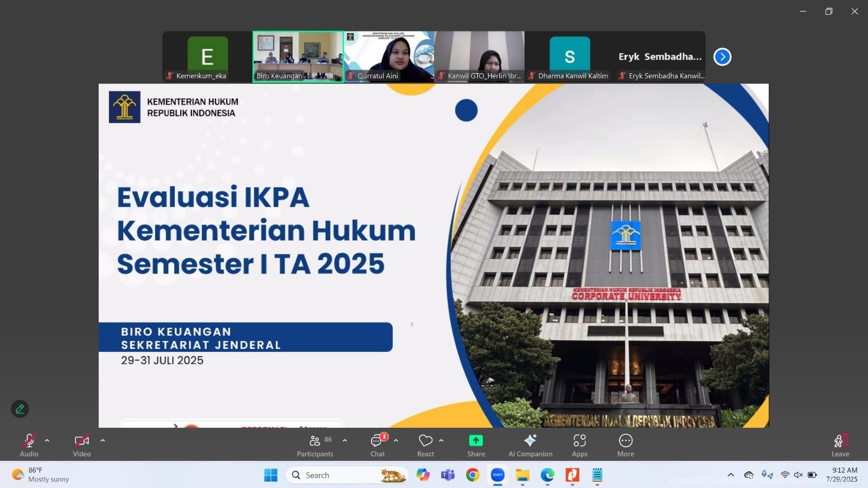868x488 pixels.
Task: Open the Participants panel
Action: [315, 445]
